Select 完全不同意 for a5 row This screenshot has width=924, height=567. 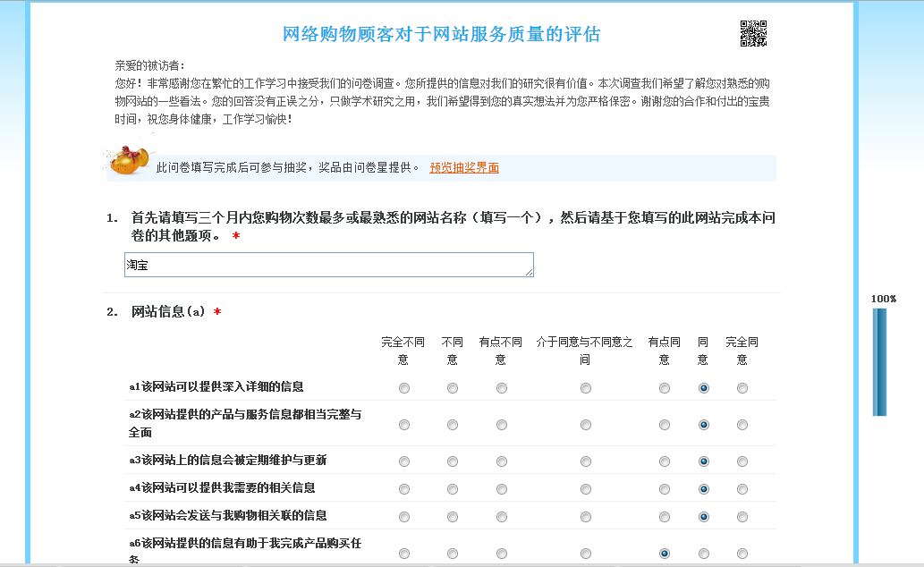point(404,517)
